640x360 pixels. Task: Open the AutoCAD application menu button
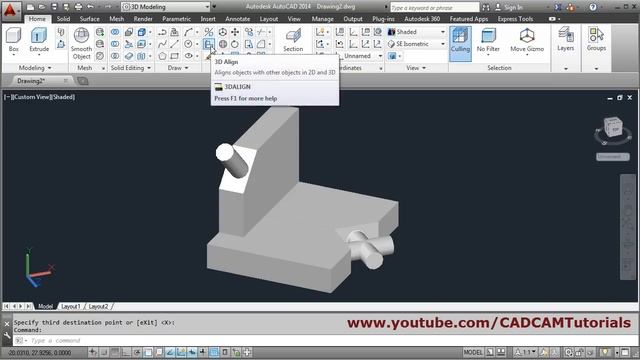tap(10, 10)
